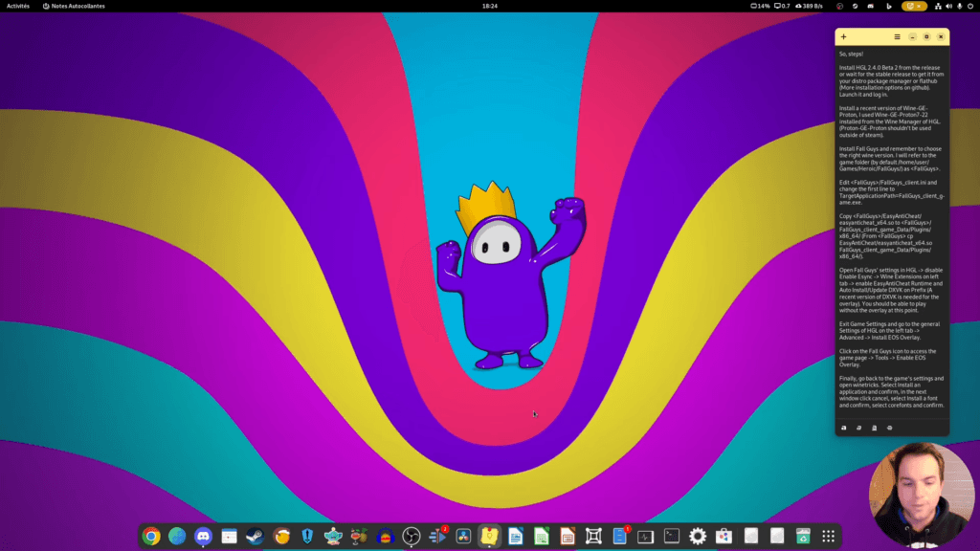Click the 389 B/s network speed indicator
Viewport: 980px width, 551px height.
809,6
